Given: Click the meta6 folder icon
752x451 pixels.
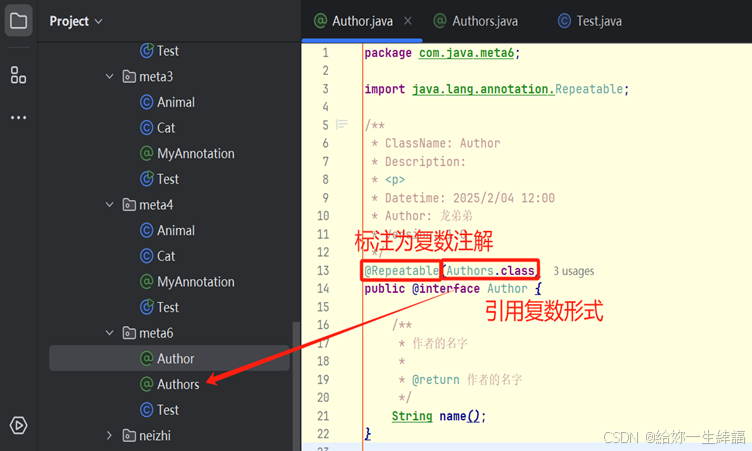Looking at the screenshot, I should [129, 332].
